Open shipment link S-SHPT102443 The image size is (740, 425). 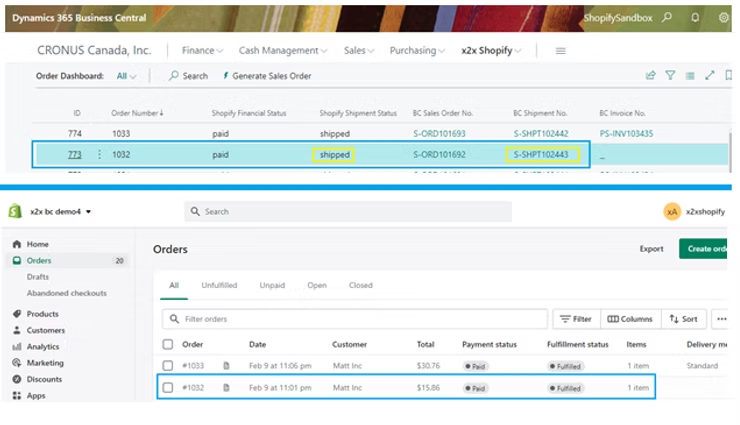coord(540,154)
